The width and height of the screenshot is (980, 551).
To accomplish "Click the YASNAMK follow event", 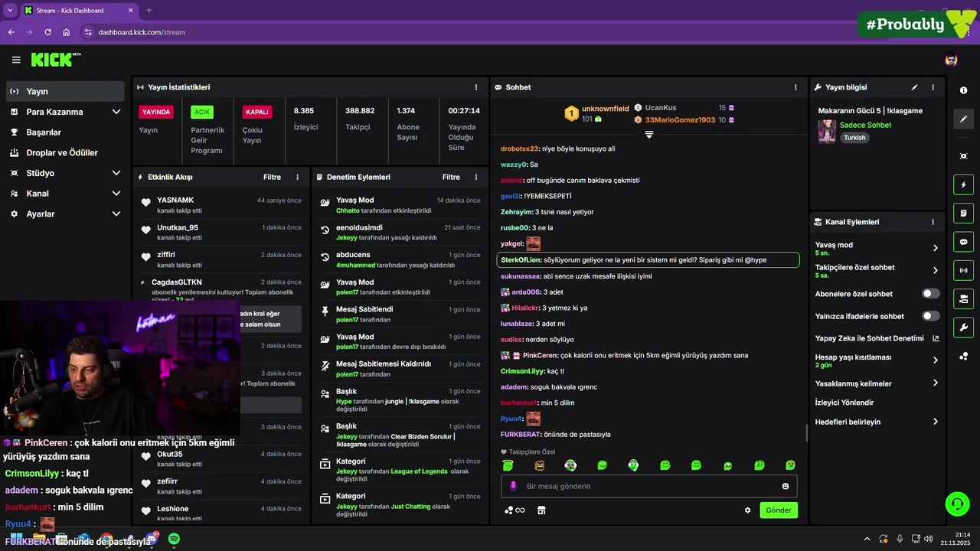I will pos(220,204).
